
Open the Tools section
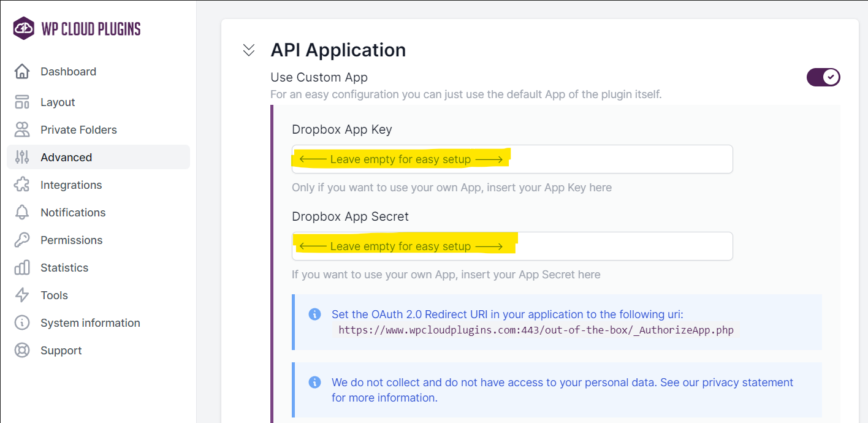click(x=98, y=295)
